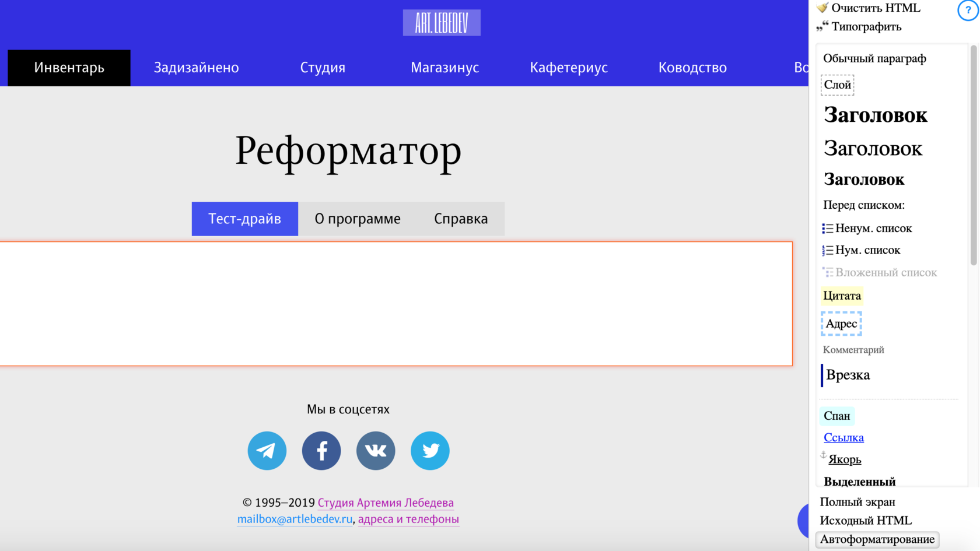The width and height of the screenshot is (980, 551).
Task: Open Ководство in the top menu
Action: [x=692, y=68]
